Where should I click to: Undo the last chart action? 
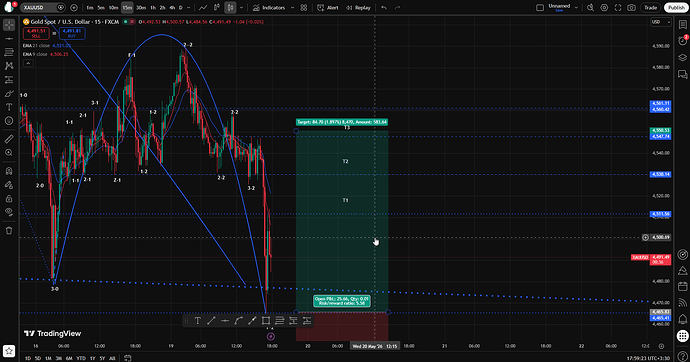pyautogui.click(x=384, y=7)
